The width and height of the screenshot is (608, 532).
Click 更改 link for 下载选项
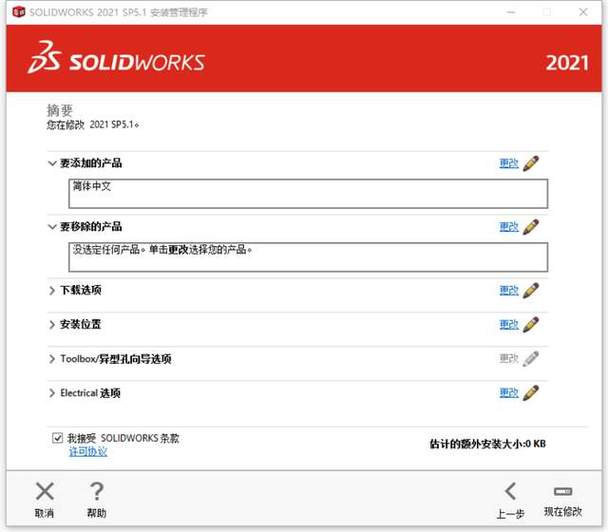(x=509, y=290)
